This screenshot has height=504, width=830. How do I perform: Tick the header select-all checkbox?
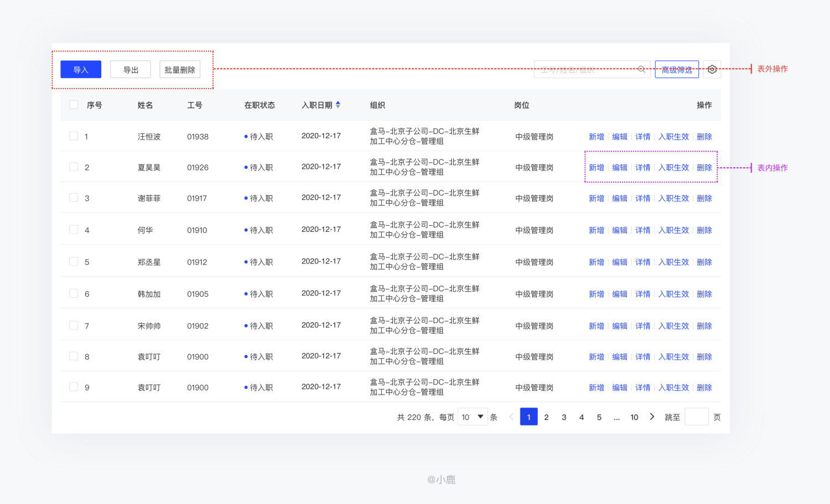[x=74, y=105]
